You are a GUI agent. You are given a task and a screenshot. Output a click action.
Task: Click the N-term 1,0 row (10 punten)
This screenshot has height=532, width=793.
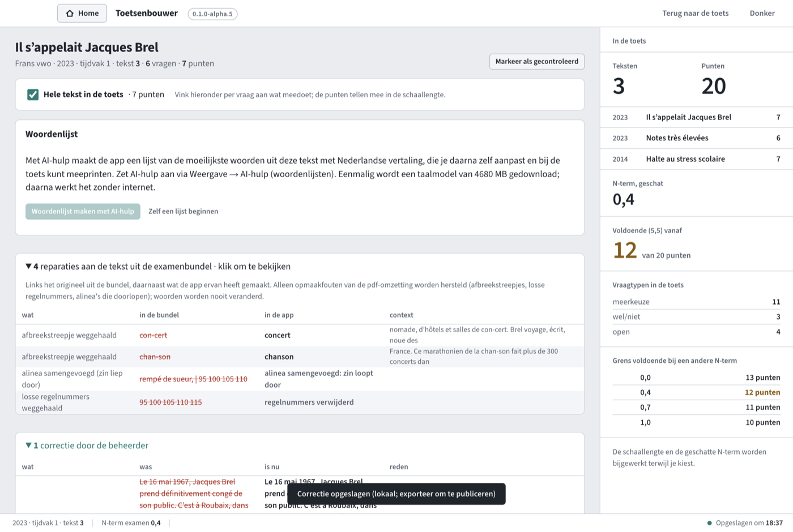696,422
